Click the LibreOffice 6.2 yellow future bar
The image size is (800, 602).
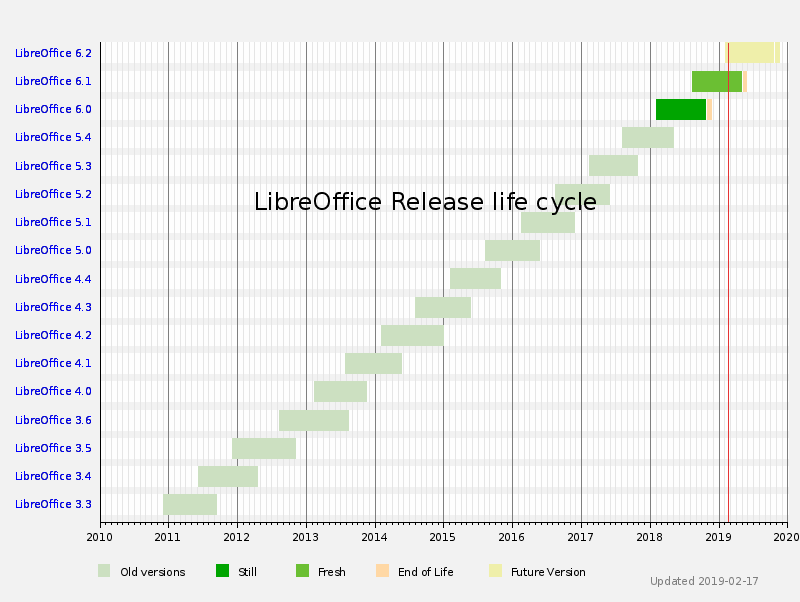pyautogui.click(x=752, y=53)
